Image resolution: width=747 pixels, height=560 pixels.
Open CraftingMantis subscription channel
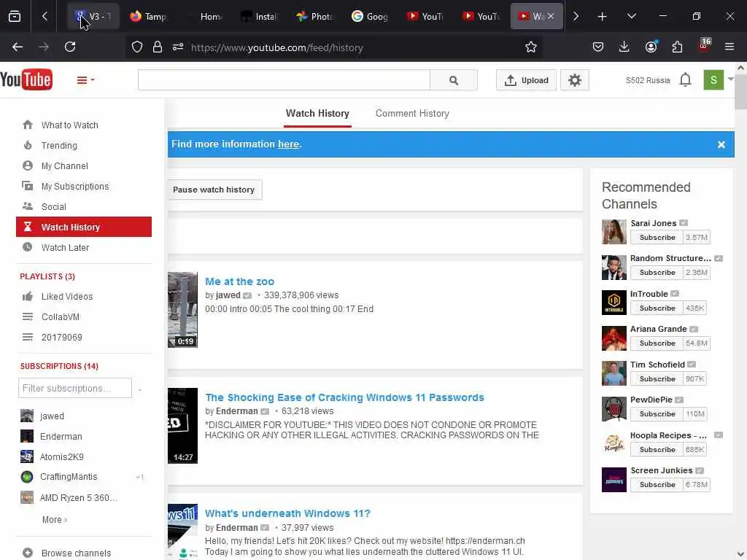pos(68,477)
